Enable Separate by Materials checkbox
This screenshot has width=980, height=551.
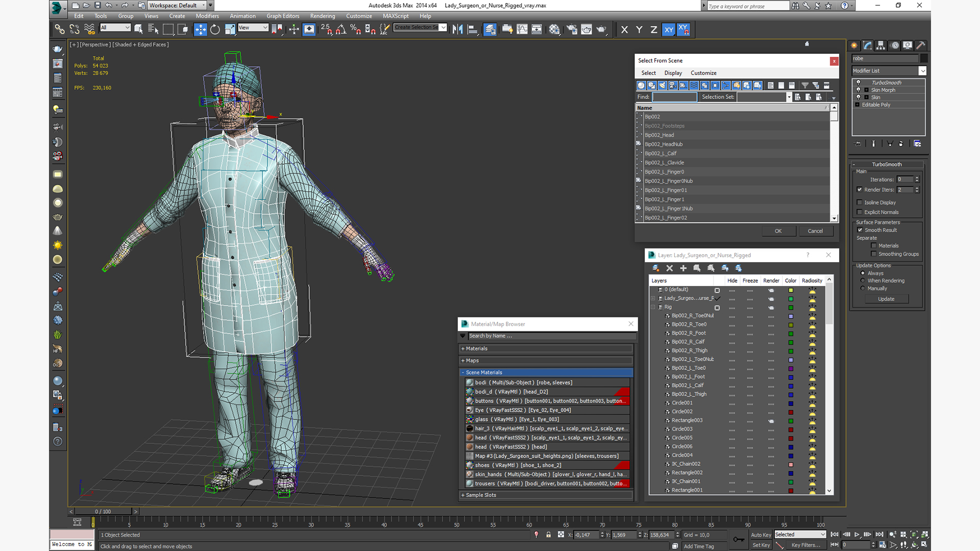click(874, 246)
